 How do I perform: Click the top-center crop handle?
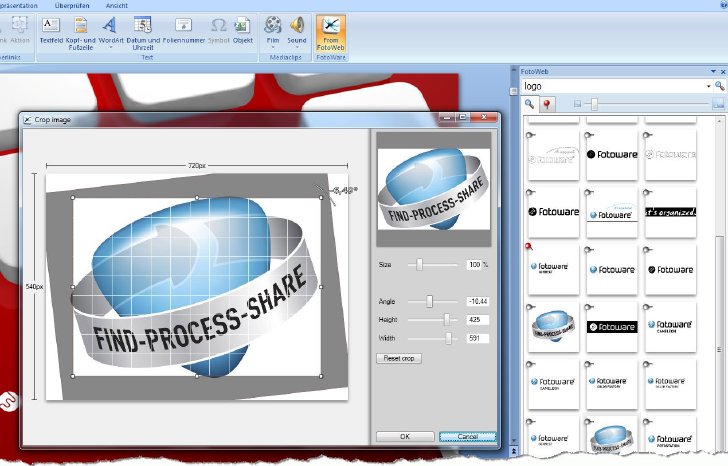[x=197, y=198]
